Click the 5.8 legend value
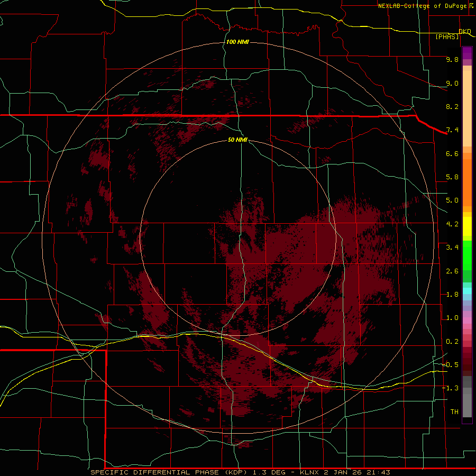 coord(452,177)
